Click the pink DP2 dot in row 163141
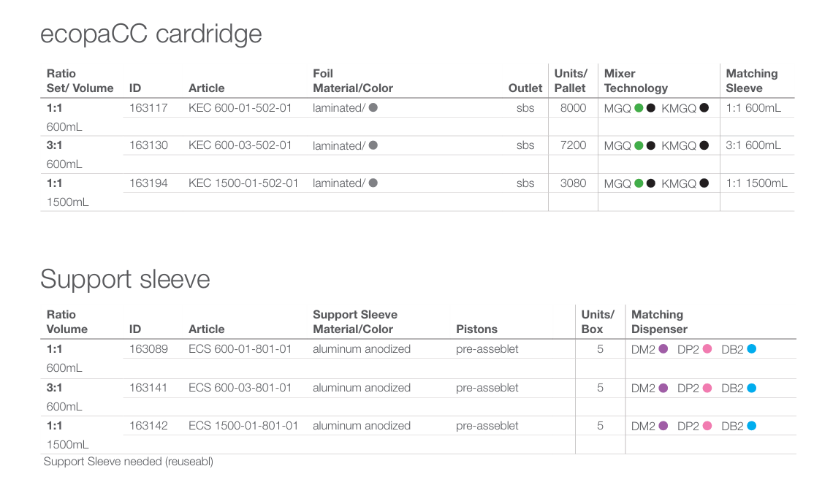Image resolution: width=814 pixels, height=504 pixels. (707, 388)
